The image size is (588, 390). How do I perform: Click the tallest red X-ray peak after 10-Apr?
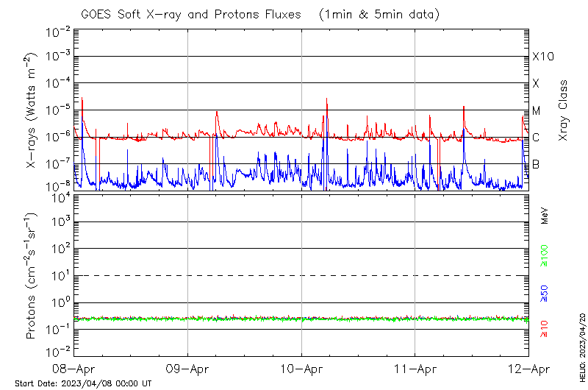click(x=326, y=99)
